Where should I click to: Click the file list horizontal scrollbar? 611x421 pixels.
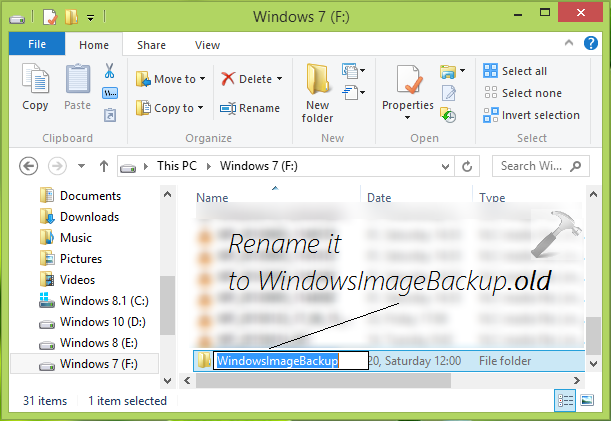323,380
